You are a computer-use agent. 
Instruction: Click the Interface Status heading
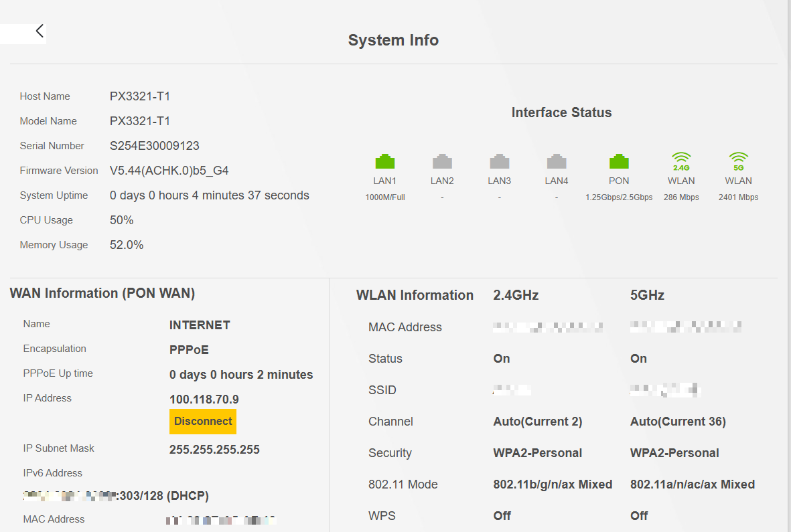click(561, 112)
